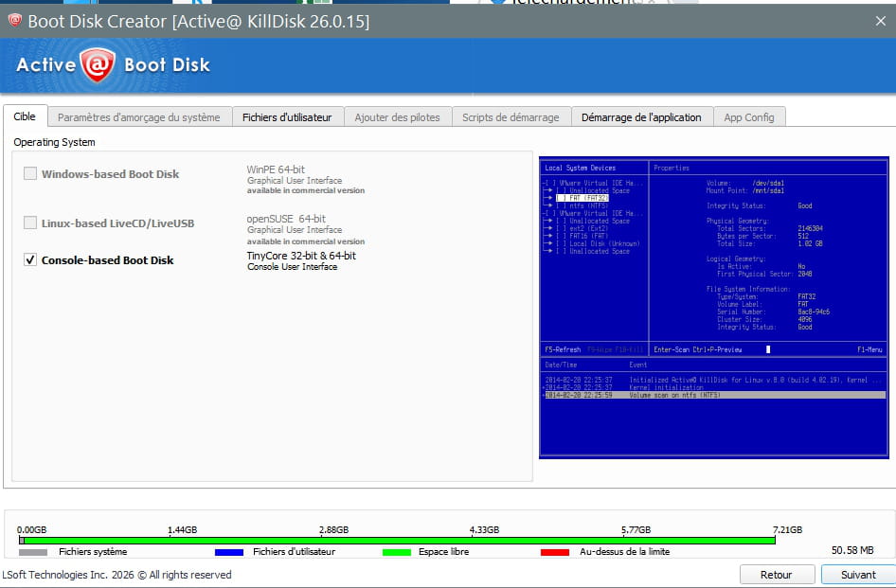Select the Cible tab

[x=25, y=117]
